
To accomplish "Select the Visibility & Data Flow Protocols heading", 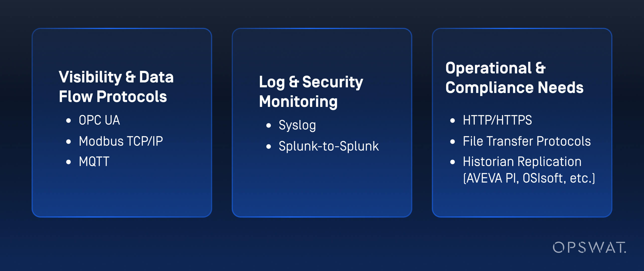I will coord(116,87).
